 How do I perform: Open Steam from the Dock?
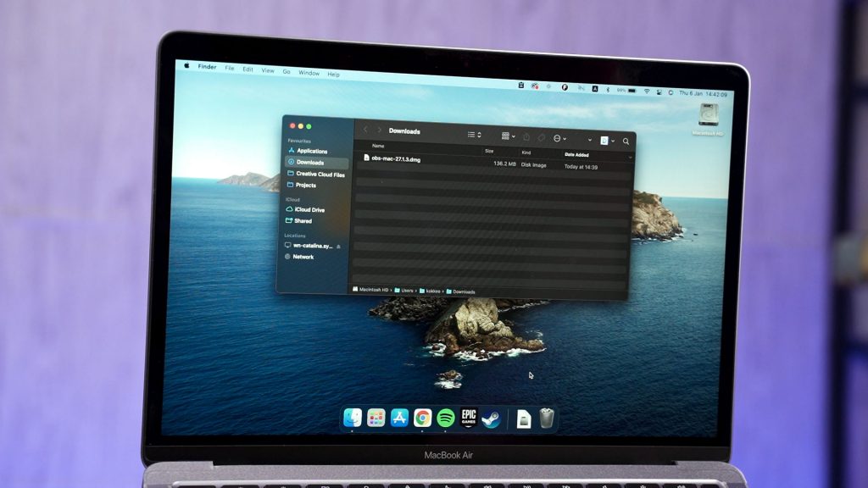point(491,419)
